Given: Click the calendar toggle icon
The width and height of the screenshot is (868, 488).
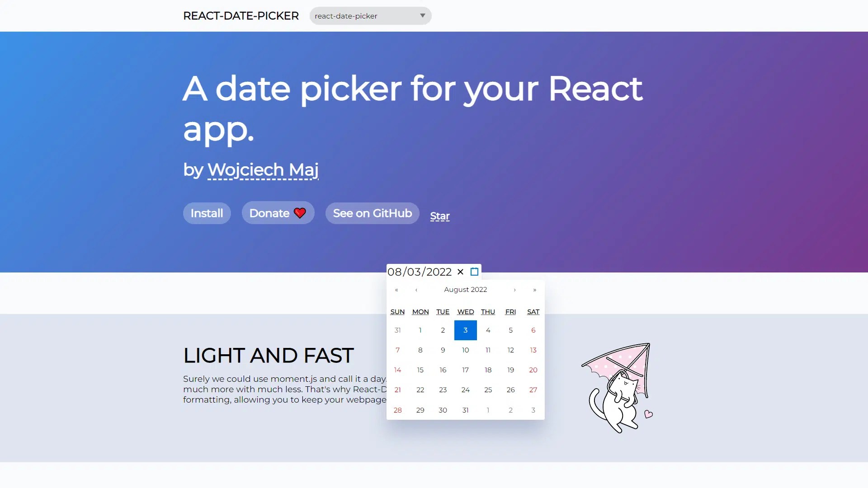Looking at the screenshot, I should click(x=474, y=272).
